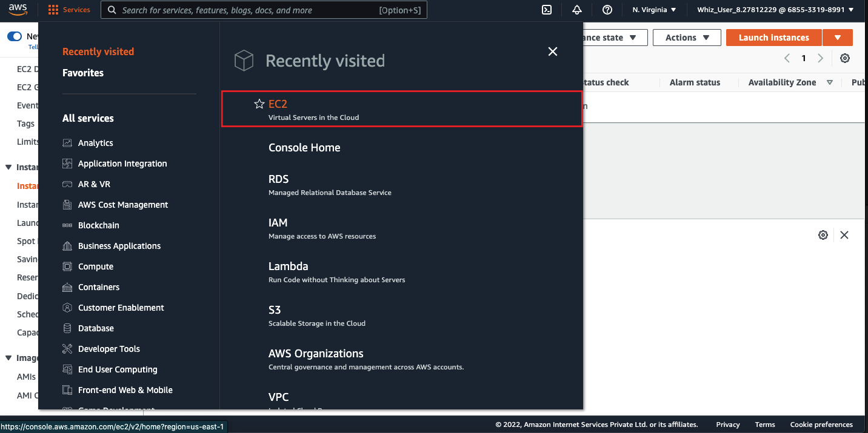Open the Compute category
Screen dimensions: 868x433
96,266
